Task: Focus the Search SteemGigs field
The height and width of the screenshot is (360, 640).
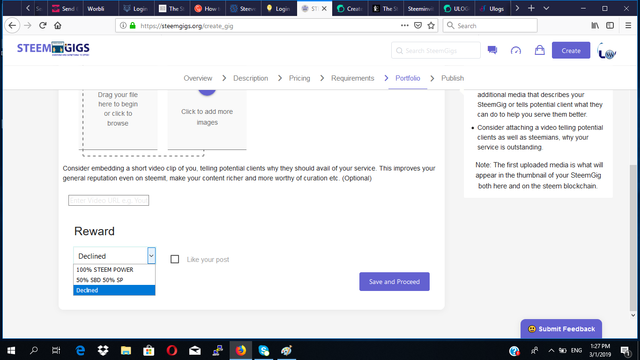Action: 436,50
